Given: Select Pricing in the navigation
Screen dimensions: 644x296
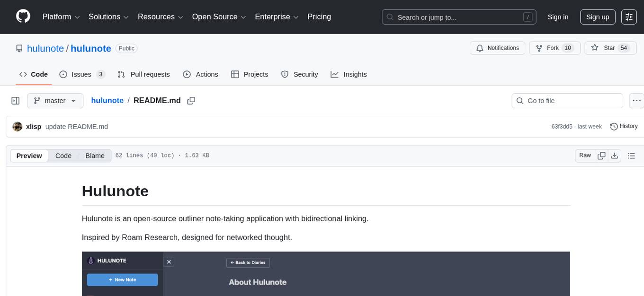Looking at the screenshot, I should pyautogui.click(x=319, y=17).
